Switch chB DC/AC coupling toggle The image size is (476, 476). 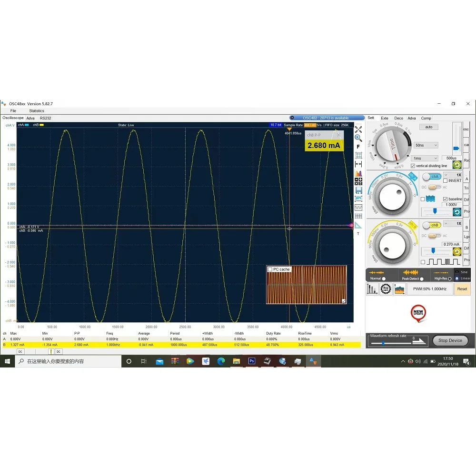point(435,236)
